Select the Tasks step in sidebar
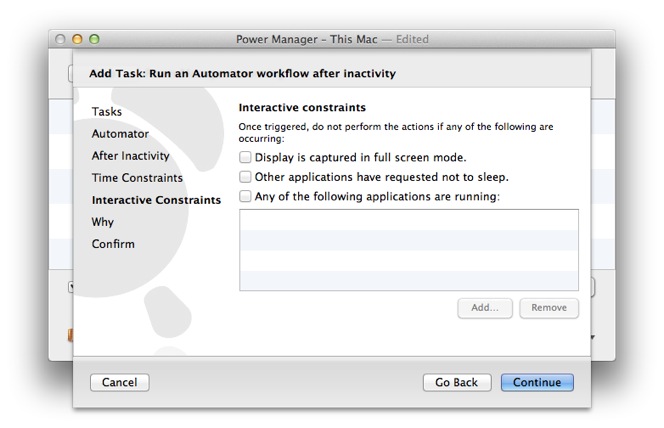The width and height of the screenshot is (664, 428). (x=107, y=112)
